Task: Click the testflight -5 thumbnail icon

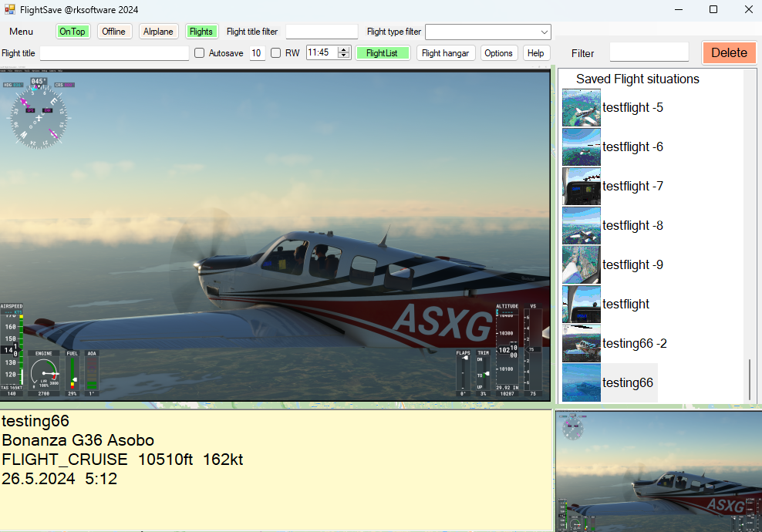Action: click(x=581, y=108)
